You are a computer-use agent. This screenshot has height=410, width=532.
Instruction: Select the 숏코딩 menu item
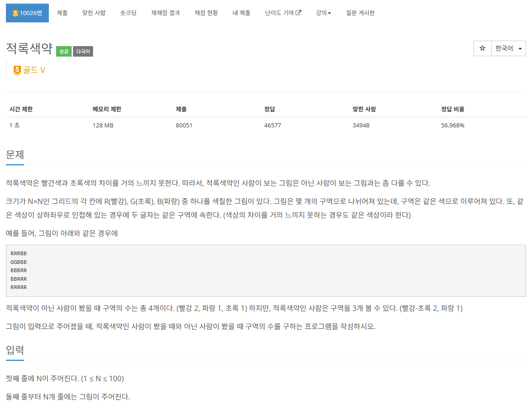pos(128,13)
